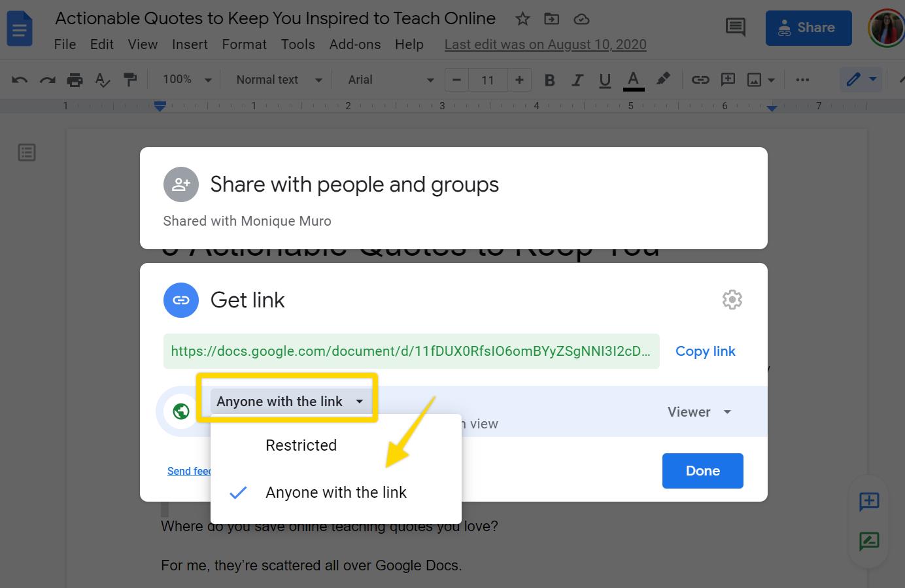
Task: Open Share with people and groups panel
Action: coord(453,198)
